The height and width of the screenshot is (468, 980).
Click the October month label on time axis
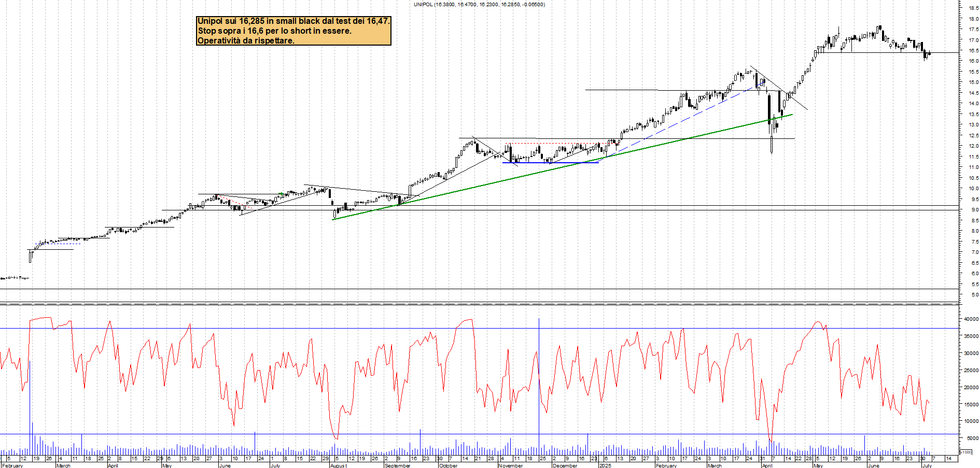tap(449, 465)
